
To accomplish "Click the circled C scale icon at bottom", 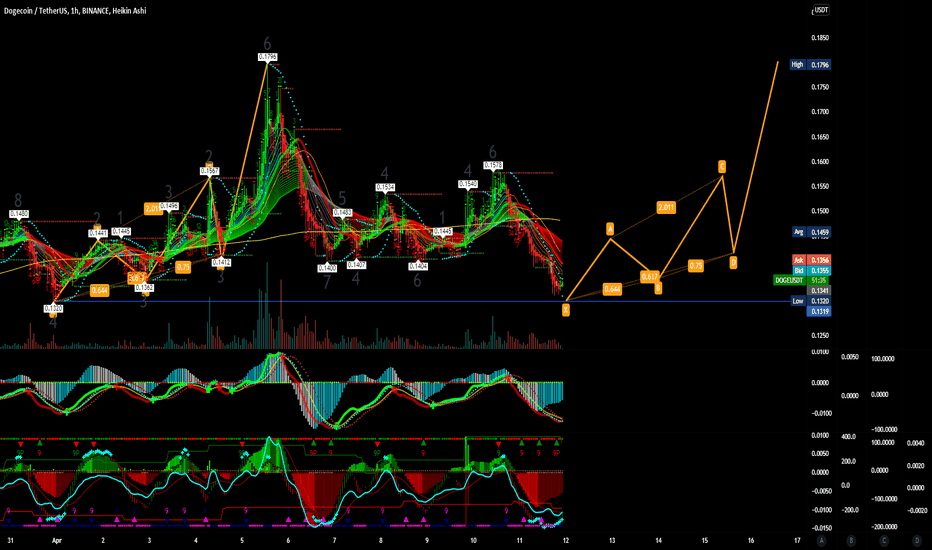I will [884, 540].
